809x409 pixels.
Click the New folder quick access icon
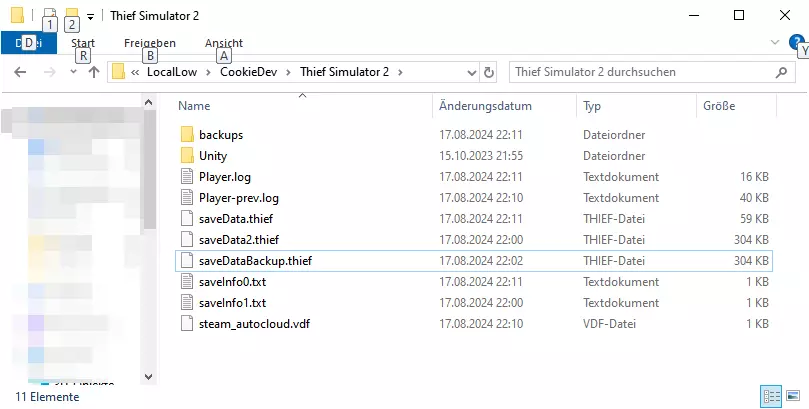pyautogui.click(x=72, y=14)
